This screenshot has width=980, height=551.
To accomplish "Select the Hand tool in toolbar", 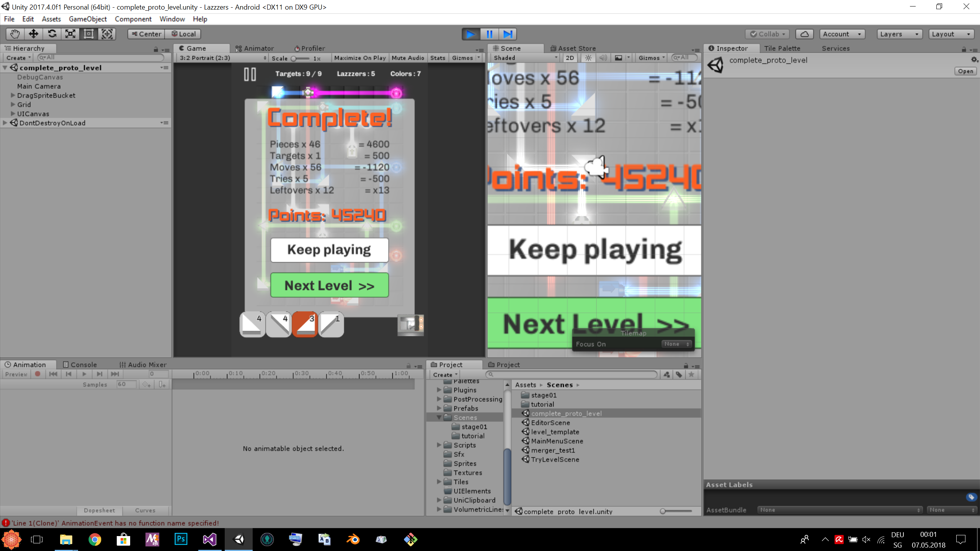I will (15, 34).
